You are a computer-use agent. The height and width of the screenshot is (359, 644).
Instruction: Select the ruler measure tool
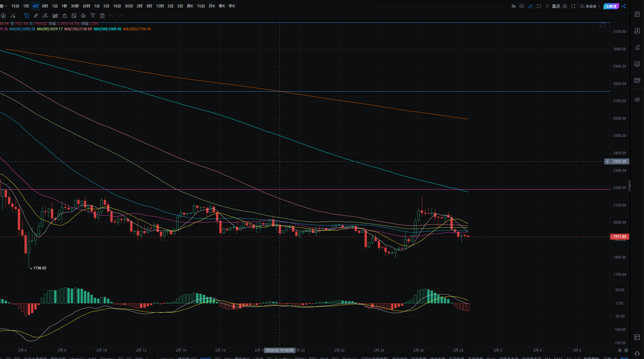pos(36,16)
